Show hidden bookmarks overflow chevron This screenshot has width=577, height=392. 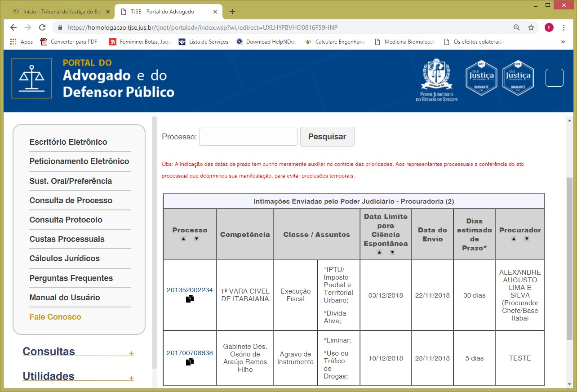pyautogui.click(x=563, y=42)
